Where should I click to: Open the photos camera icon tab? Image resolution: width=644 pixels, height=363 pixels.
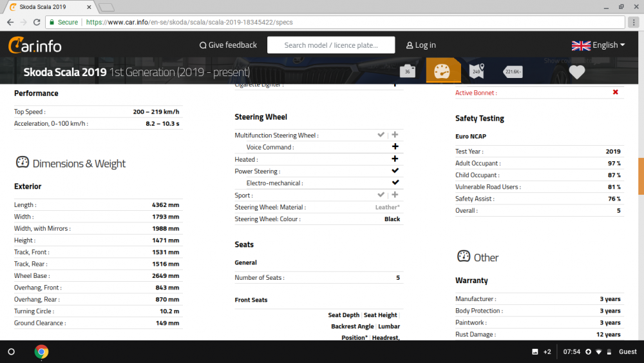coord(408,71)
